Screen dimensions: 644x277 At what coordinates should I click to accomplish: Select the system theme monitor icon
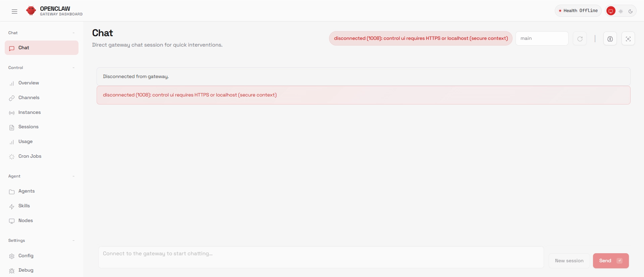click(x=611, y=11)
